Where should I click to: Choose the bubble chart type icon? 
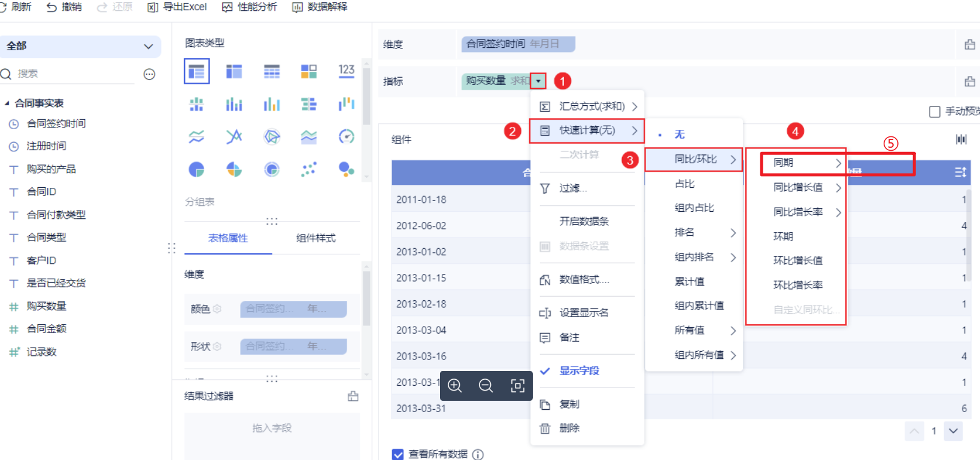tap(347, 169)
